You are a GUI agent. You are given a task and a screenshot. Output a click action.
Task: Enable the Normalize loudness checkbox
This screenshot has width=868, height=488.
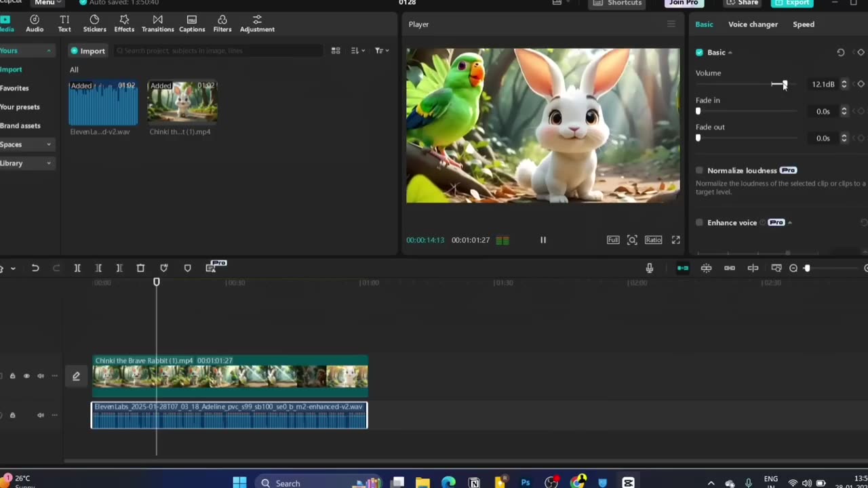pyautogui.click(x=699, y=171)
